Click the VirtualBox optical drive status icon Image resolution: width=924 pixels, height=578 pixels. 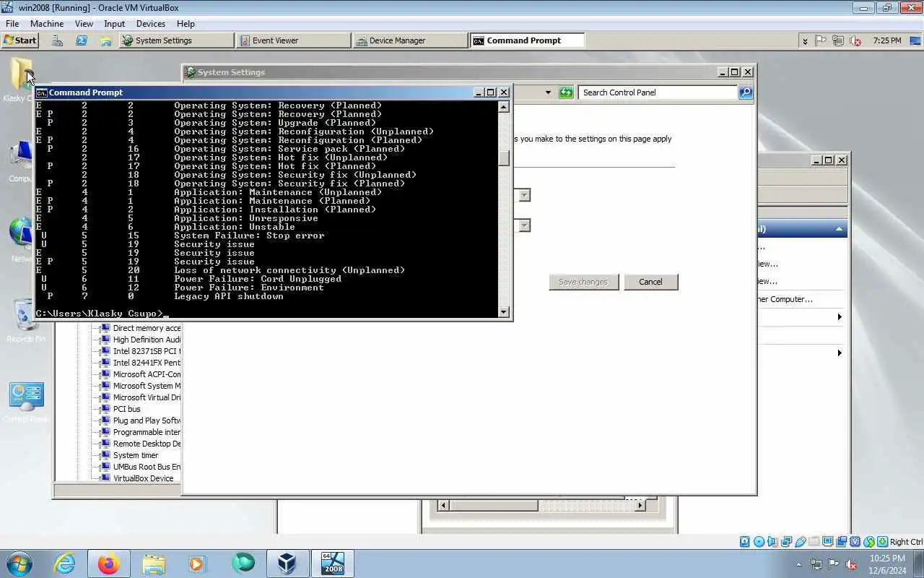[x=759, y=542]
